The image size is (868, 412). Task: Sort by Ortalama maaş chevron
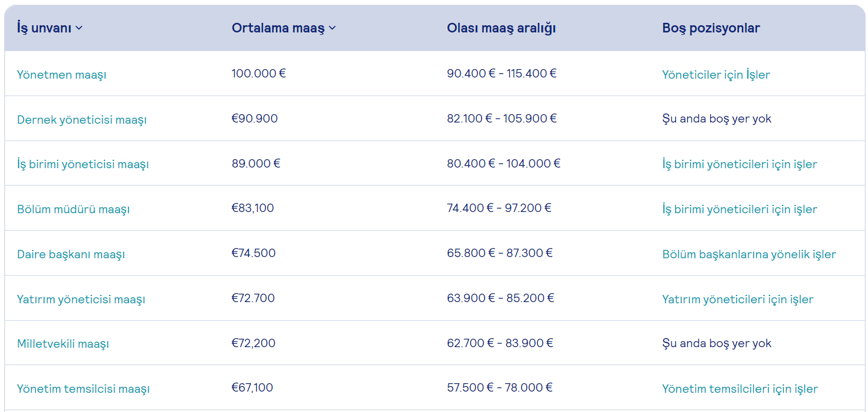click(x=333, y=28)
